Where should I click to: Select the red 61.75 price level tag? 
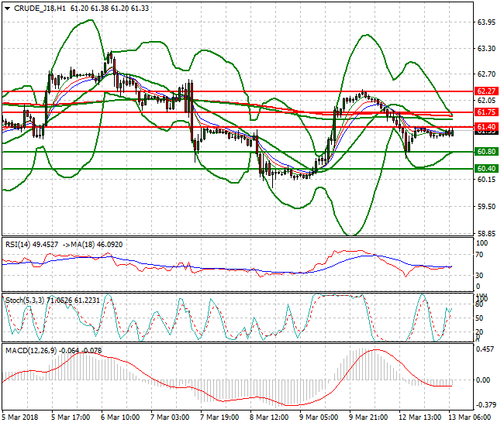[x=486, y=112]
